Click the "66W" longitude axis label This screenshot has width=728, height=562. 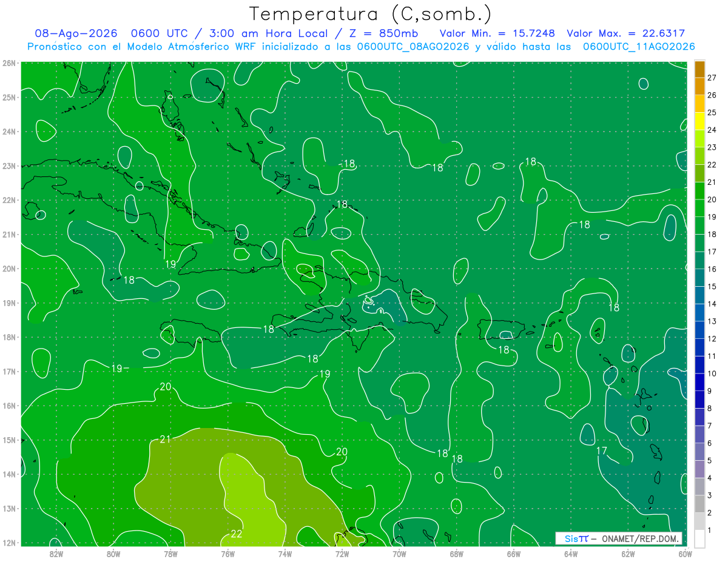513,554
